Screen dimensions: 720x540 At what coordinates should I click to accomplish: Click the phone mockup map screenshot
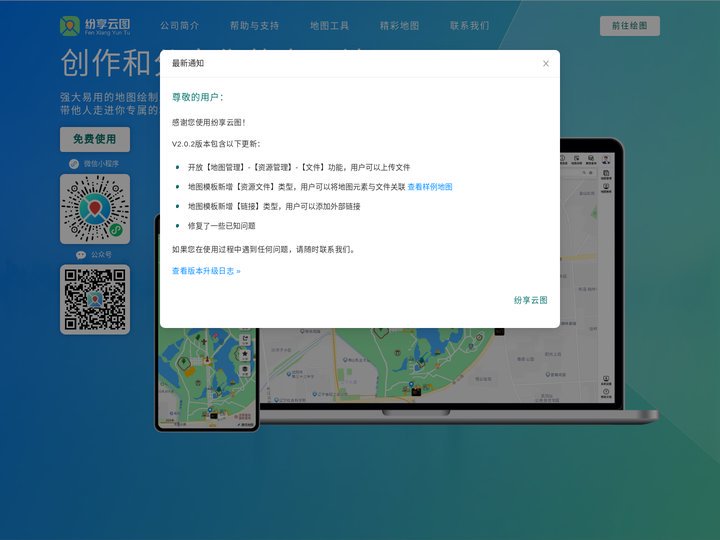[207, 379]
